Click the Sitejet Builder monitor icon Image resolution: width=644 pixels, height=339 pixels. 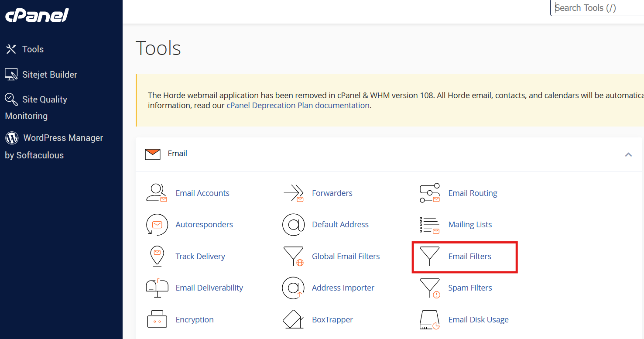pyautogui.click(x=11, y=74)
